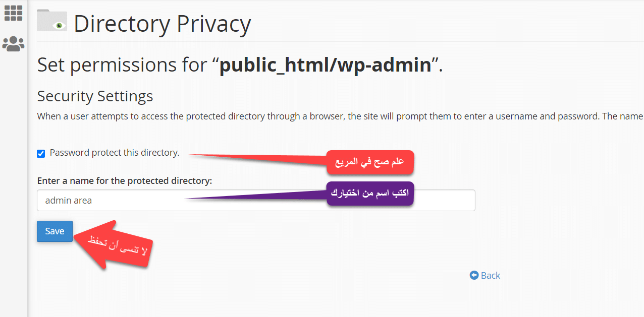644x317 pixels.
Task: Click the Directory Privacy folder-eye icon
Action: 52,21
